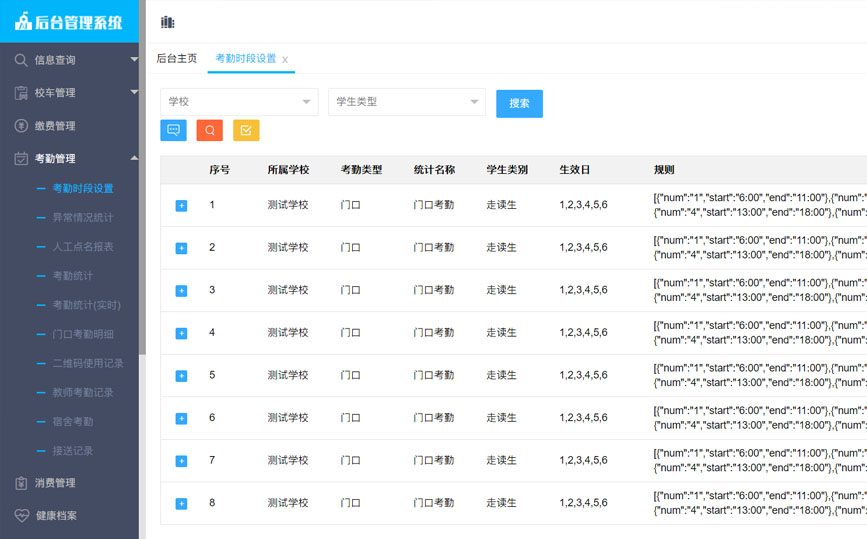Click the system logo icon beside 后台管理系统

click(23, 22)
